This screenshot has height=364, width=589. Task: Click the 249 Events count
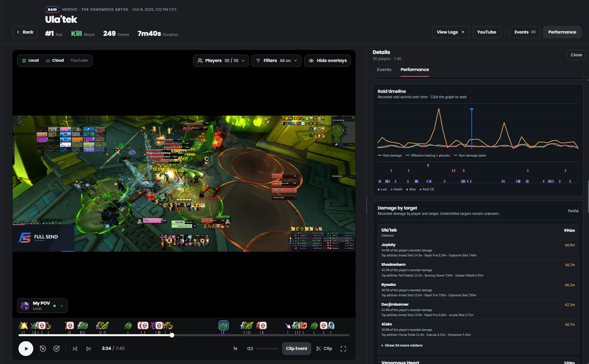(116, 34)
